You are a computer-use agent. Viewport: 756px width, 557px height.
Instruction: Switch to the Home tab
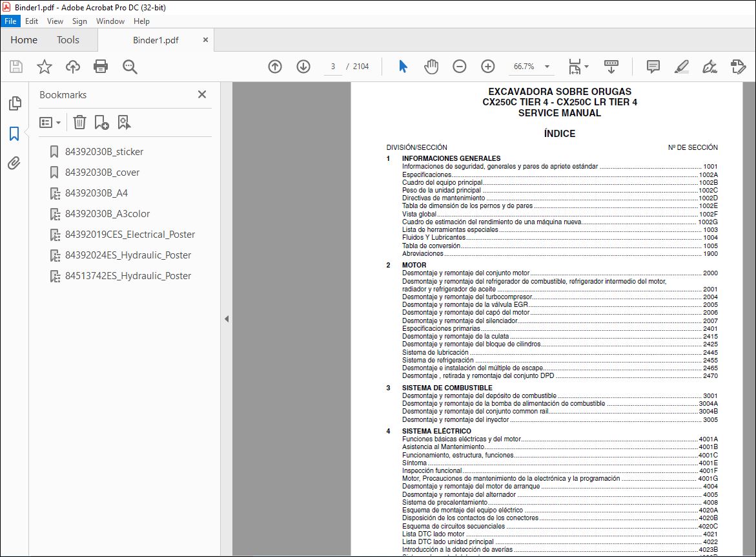tap(24, 40)
